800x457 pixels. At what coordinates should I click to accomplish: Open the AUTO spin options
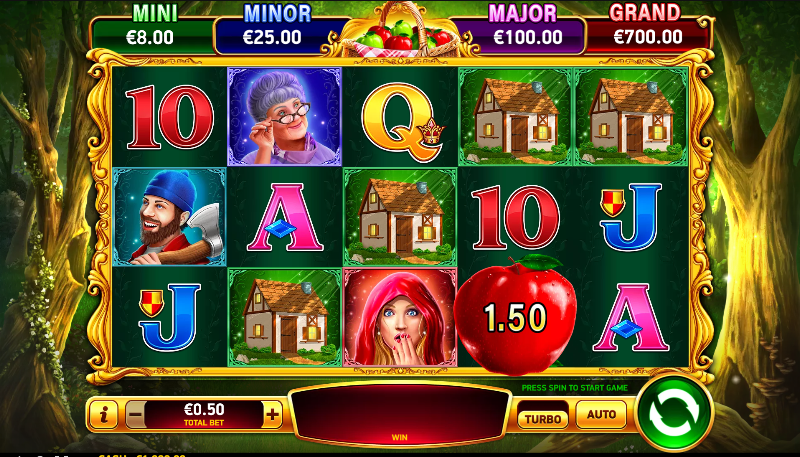click(601, 414)
